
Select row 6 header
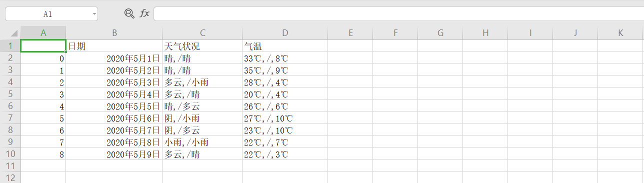10,106
